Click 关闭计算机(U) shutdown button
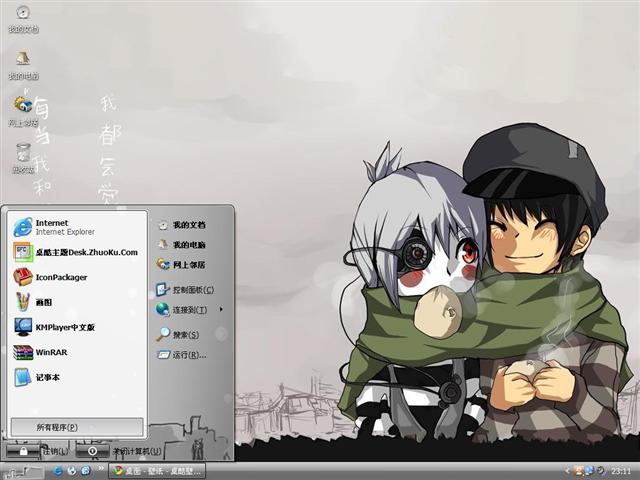The height and width of the screenshot is (480, 640). click(119, 451)
